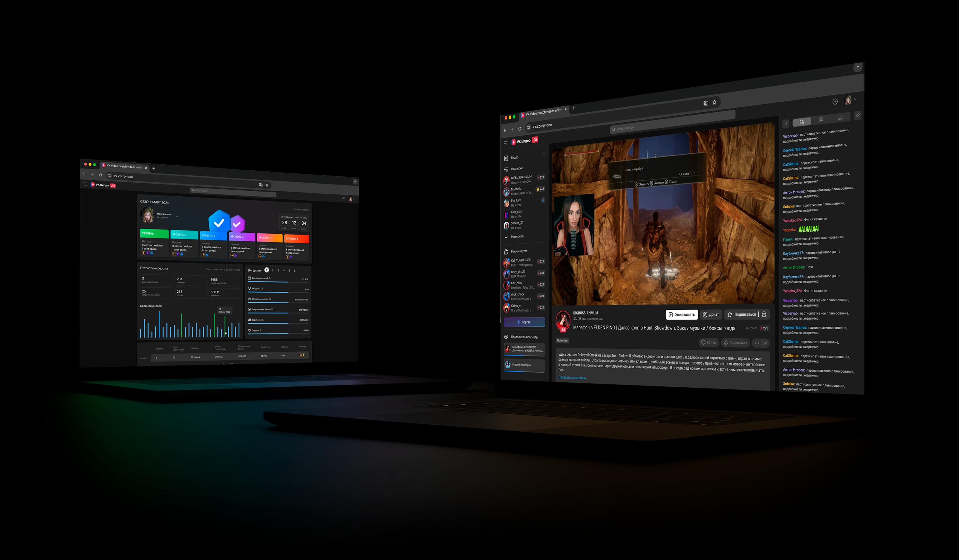Viewport: 959px width, 560px height.
Task: Open new tab in the stream window
Action: pos(574,108)
